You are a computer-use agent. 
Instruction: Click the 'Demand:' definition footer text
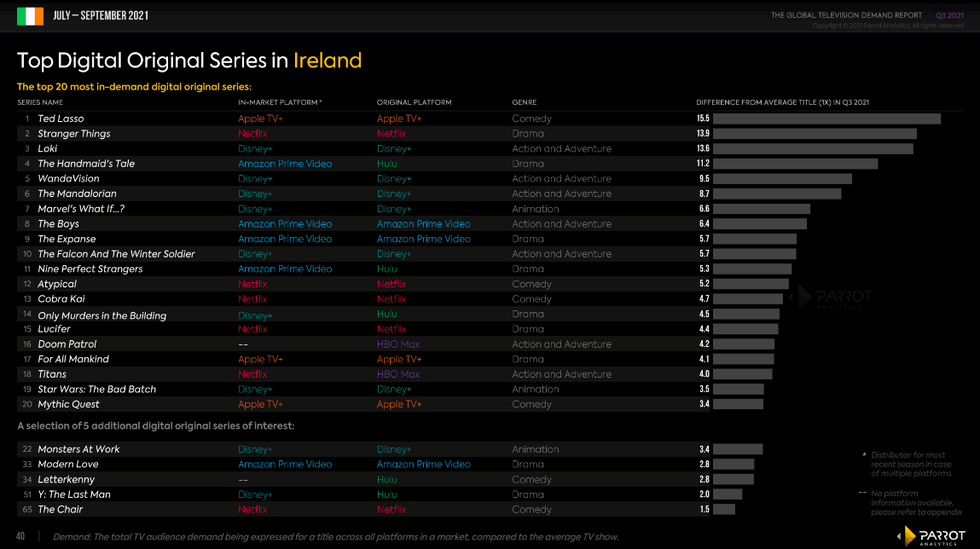coord(336,537)
